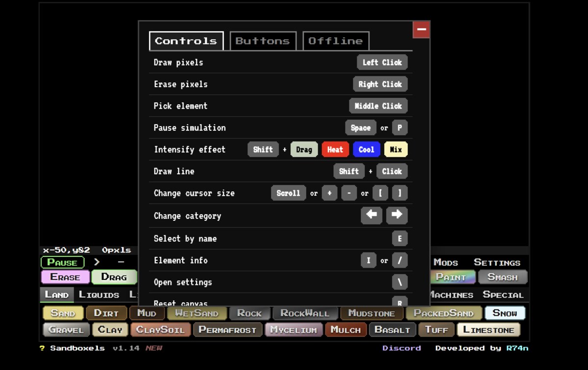
Task: Click the red Heat badge
Action: (x=335, y=149)
